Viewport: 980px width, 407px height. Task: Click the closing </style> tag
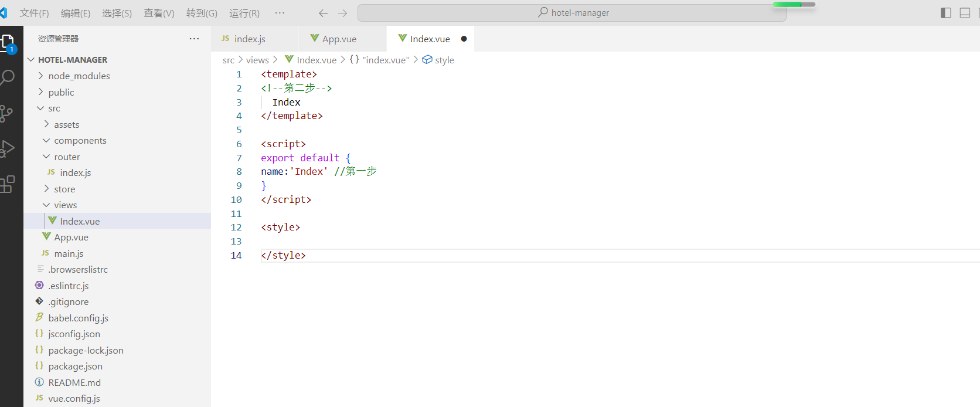click(284, 255)
